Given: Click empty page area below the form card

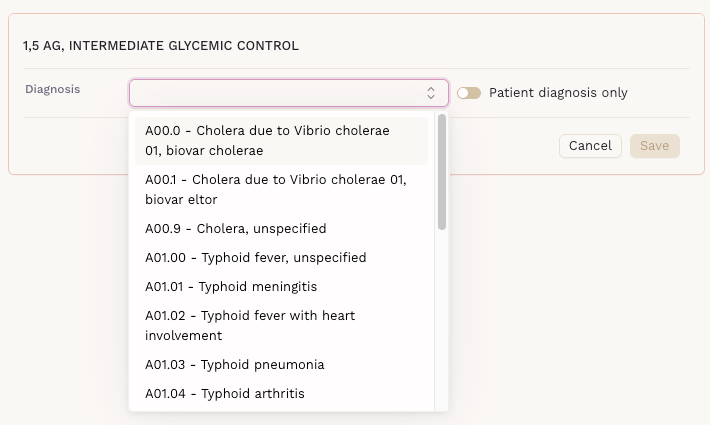Looking at the screenshot, I should [580, 300].
